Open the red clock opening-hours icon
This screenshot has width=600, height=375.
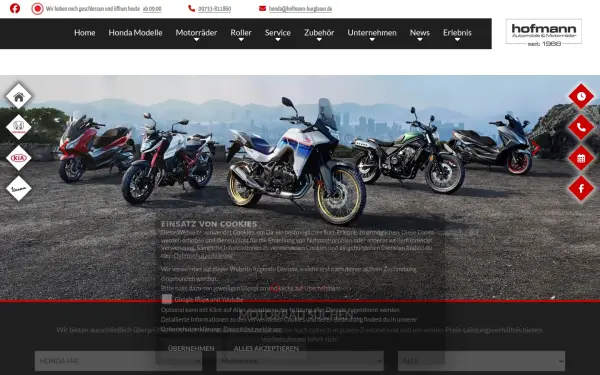(581, 96)
